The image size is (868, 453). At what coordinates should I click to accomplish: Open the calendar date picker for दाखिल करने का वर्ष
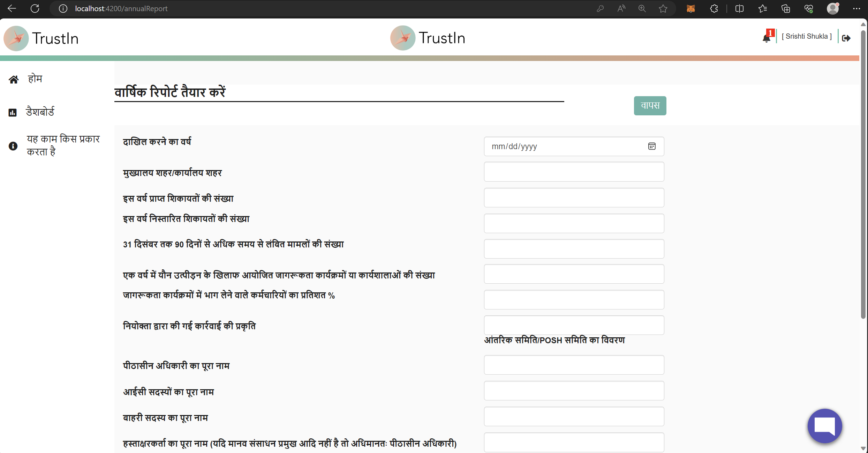652,146
